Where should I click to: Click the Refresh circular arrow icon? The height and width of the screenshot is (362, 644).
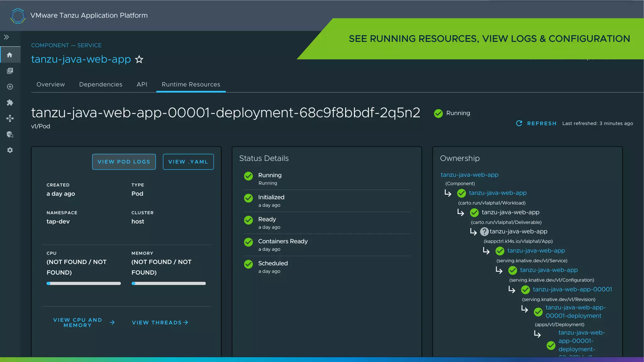coord(519,123)
